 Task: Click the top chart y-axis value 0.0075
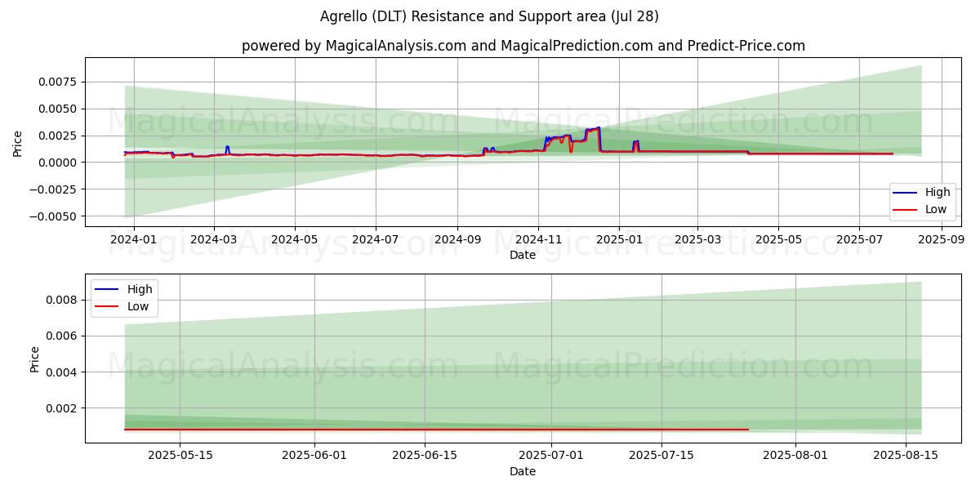coord(59,82)
